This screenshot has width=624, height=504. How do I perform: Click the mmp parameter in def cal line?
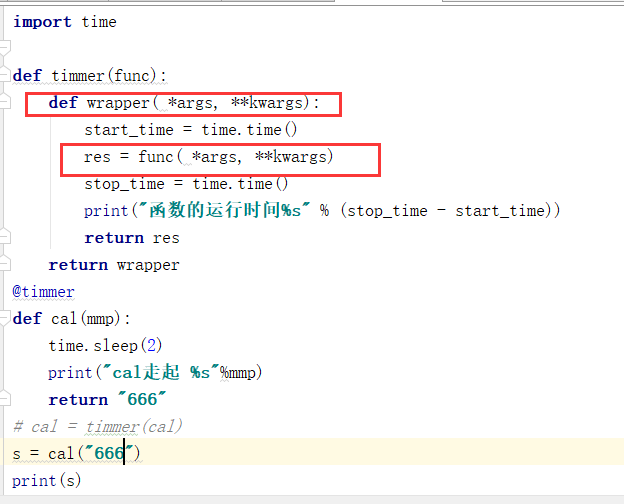(100, 319)
